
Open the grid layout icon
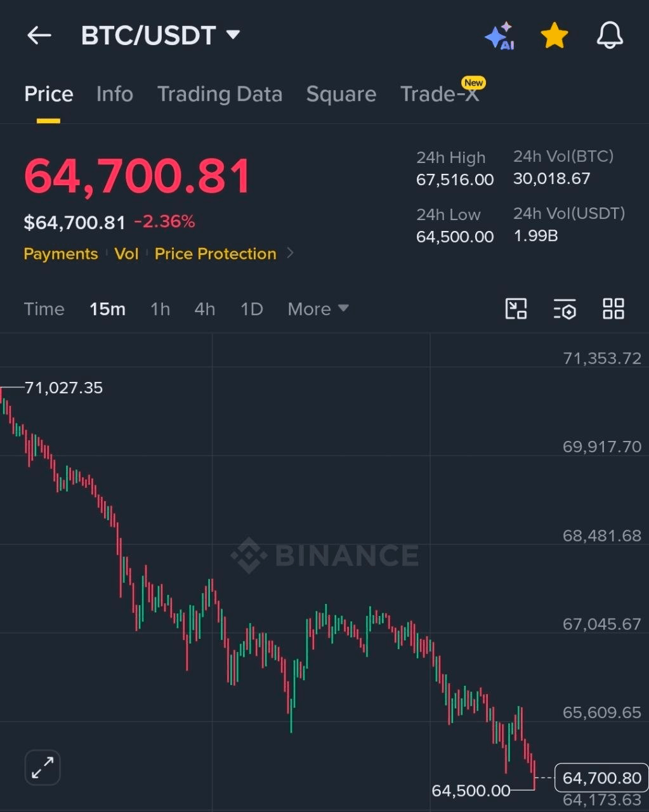(613, 309)
